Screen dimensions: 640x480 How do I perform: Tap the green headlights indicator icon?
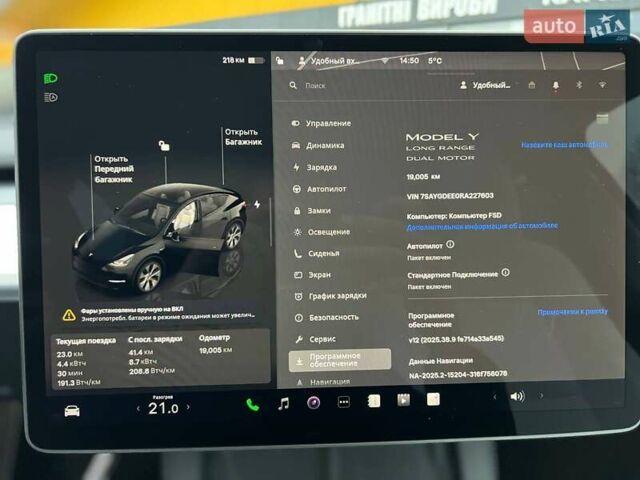click(51, 78)
